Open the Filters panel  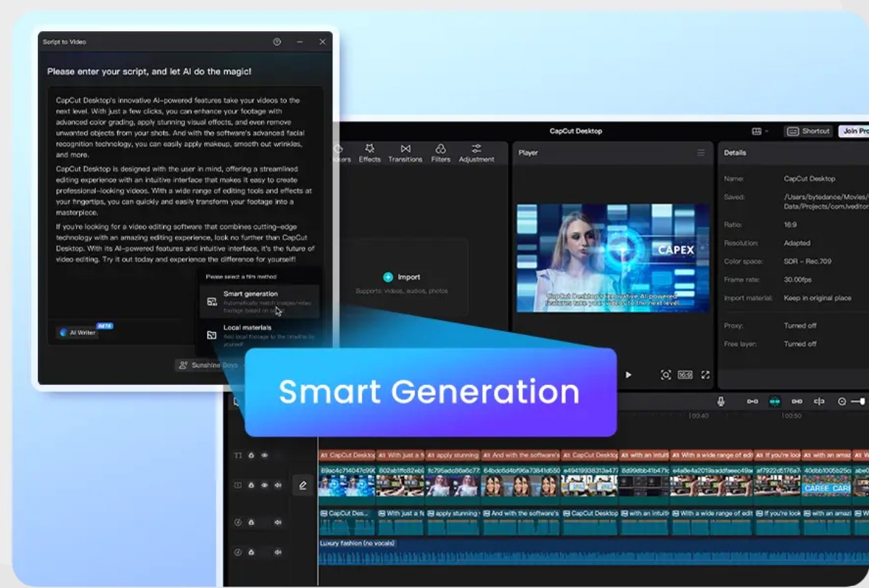440,153
